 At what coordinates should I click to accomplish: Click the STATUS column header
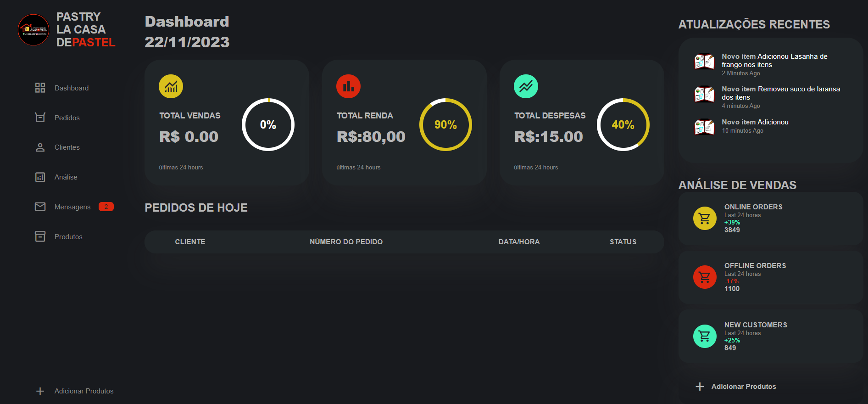click(x=623, y=242)
